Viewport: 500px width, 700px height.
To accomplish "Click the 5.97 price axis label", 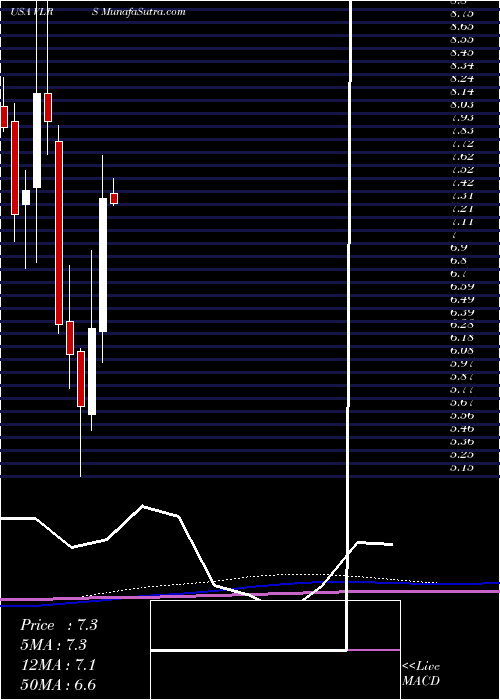I will click(x=462, y=364).
